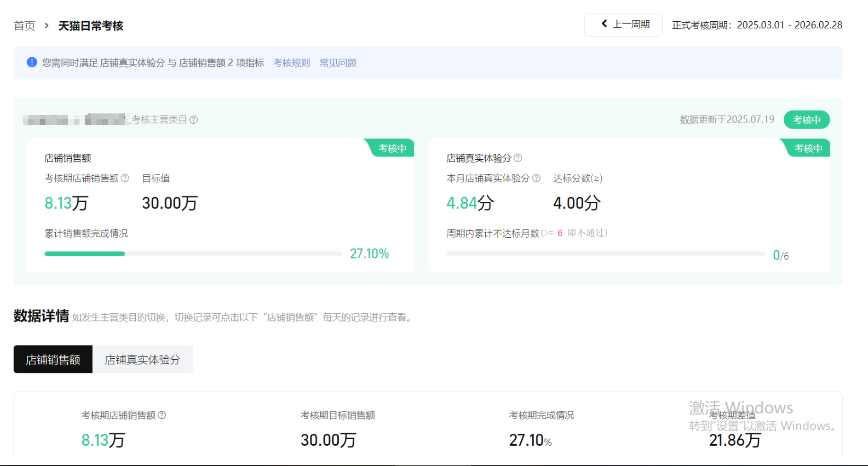Click help icon in 数据详情 考核期店铺销售额 column
This screenshot has height=466, width=868.
(162, 415)
